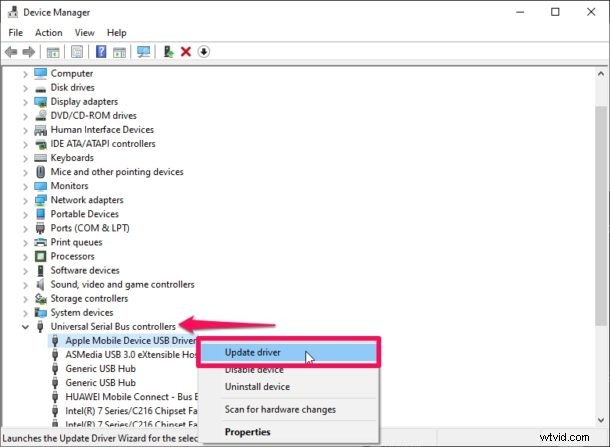Expand the Ports (COM & LPT) node

click(25, 228)
